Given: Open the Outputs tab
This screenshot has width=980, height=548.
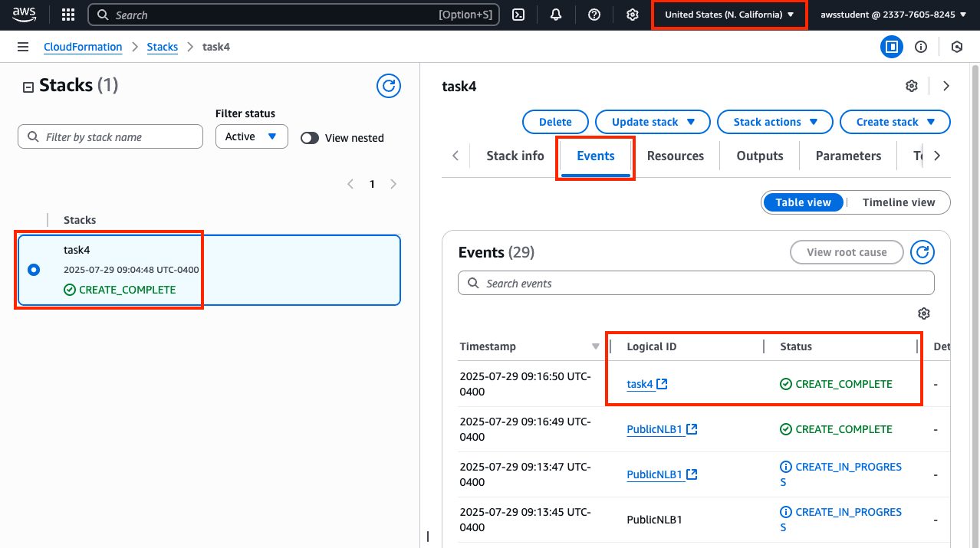Looking at the screenshot, I should (760, 156).
